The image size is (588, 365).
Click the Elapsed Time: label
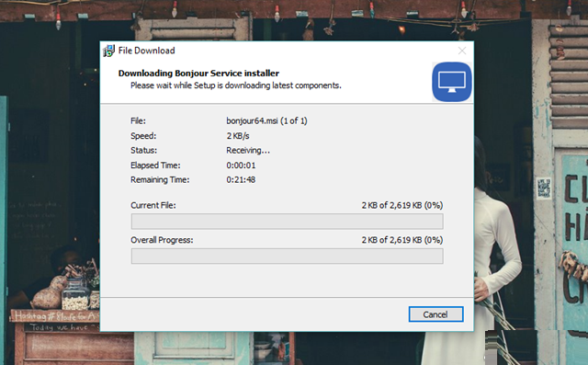click(x=155, y=165)
